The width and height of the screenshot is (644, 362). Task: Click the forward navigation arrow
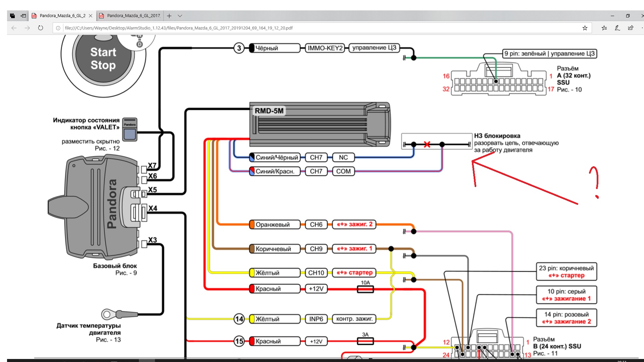point(27,28)
